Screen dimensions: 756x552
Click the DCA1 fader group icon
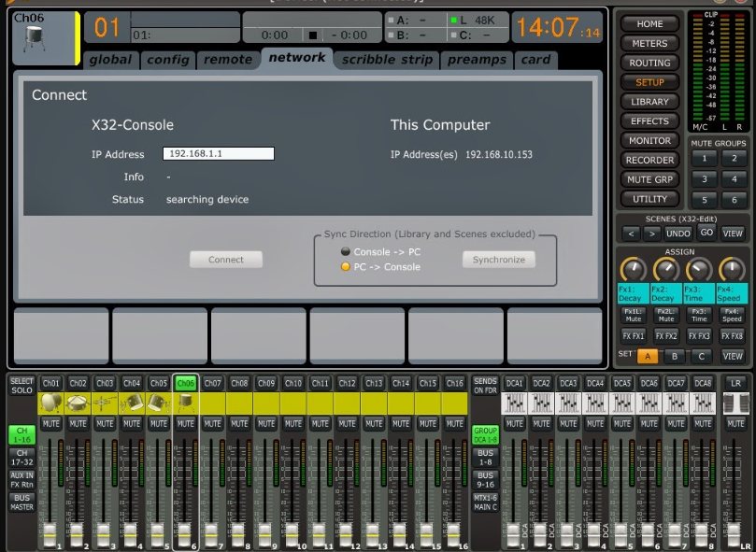(514, 403)
